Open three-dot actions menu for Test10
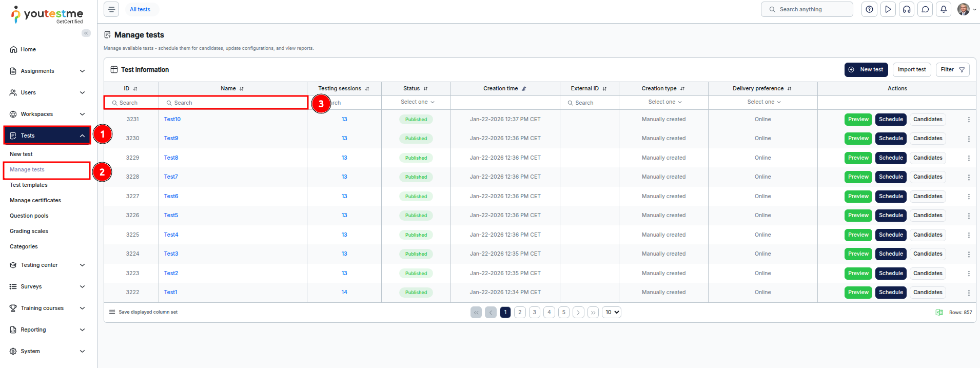The width and height of the screenshot is (980, 368). pyautogui.click(x=969, y=120)
